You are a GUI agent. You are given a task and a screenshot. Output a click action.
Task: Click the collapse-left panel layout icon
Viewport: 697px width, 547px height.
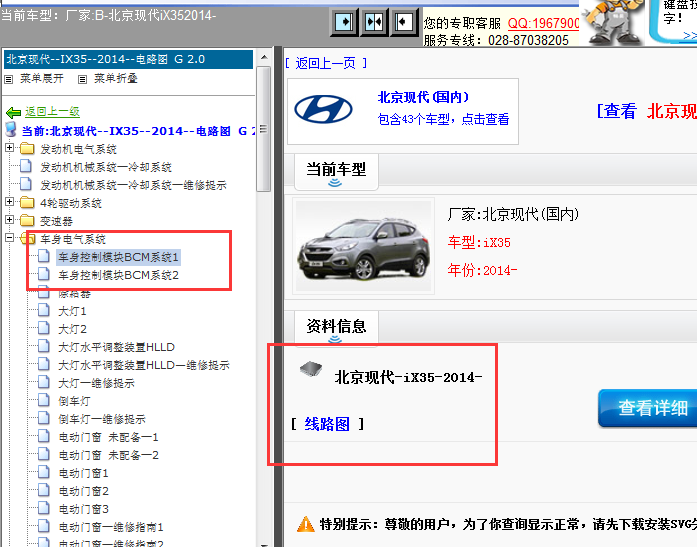404,22
